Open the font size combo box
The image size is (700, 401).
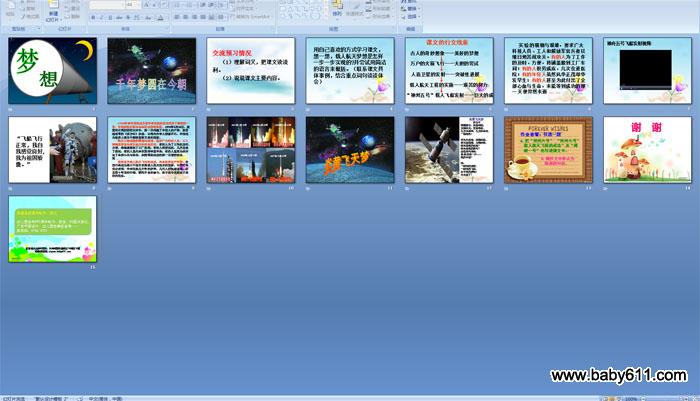[x=133, y=5]
